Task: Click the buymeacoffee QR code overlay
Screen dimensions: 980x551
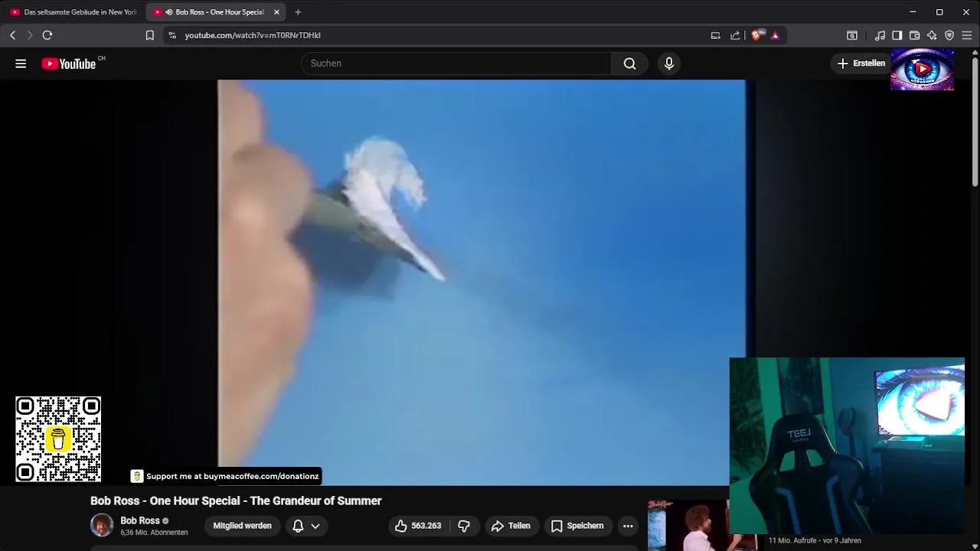Action: coord(58,439)
